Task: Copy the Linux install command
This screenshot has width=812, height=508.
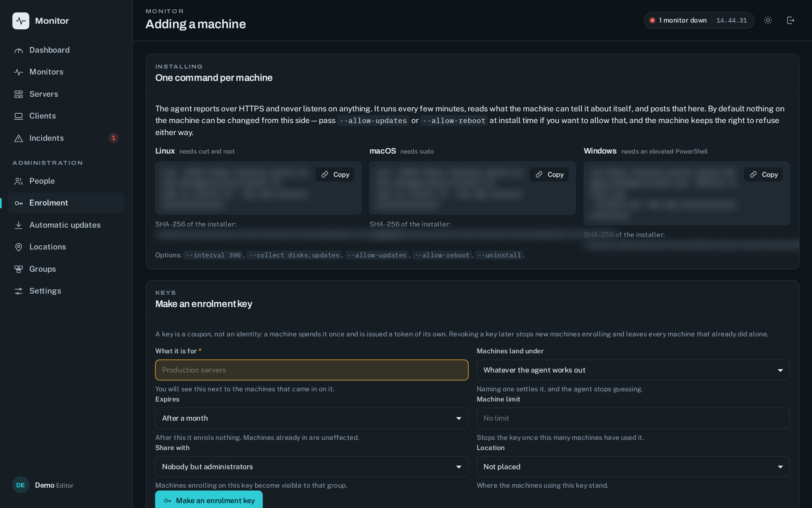Action: click(x=335, y=175)
